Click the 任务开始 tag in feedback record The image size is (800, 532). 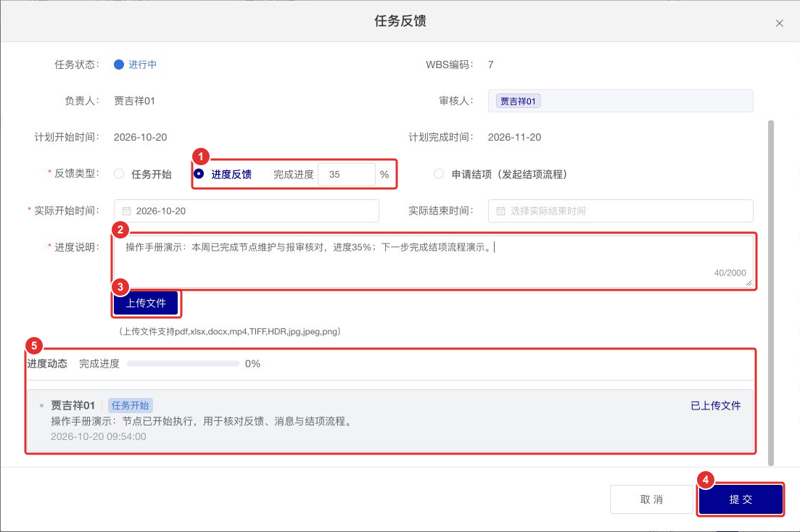[x=130, y=405]
